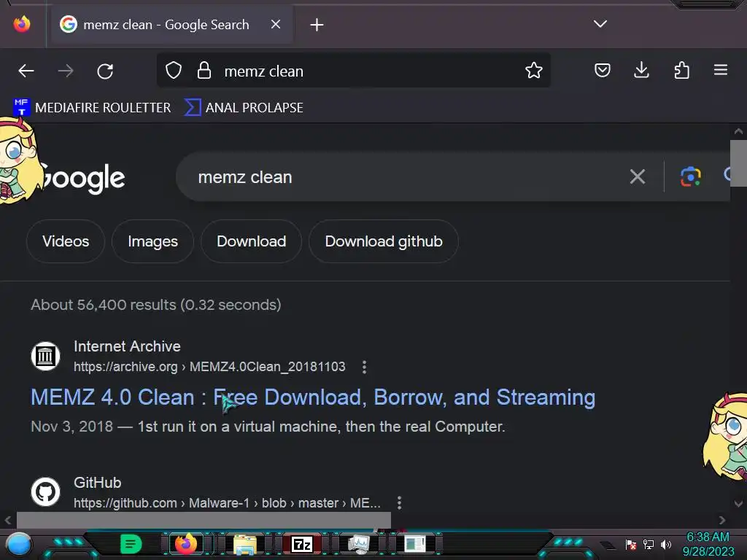Open the more options dots for Internet Archive result
The height and width of the screenshot is (560, 747).
(365, 367)
